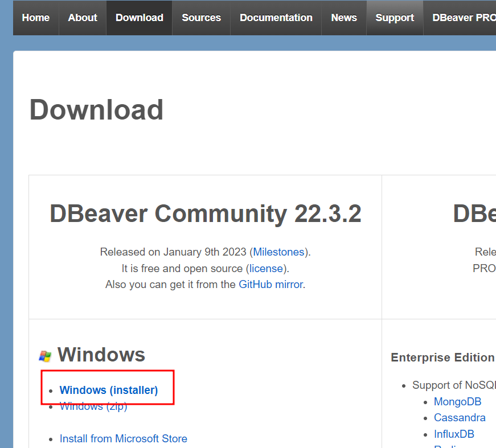Click the Download page title

point(96,110)
